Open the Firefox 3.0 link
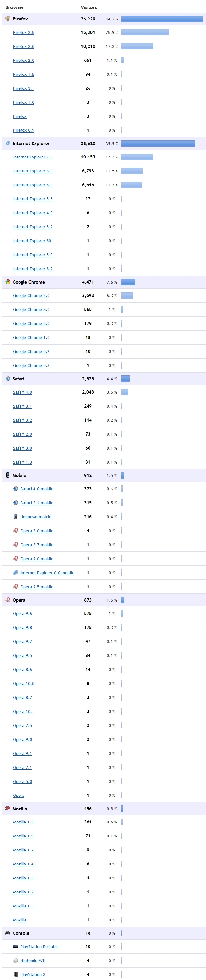 pyautogui.click(x=23, y=47)
